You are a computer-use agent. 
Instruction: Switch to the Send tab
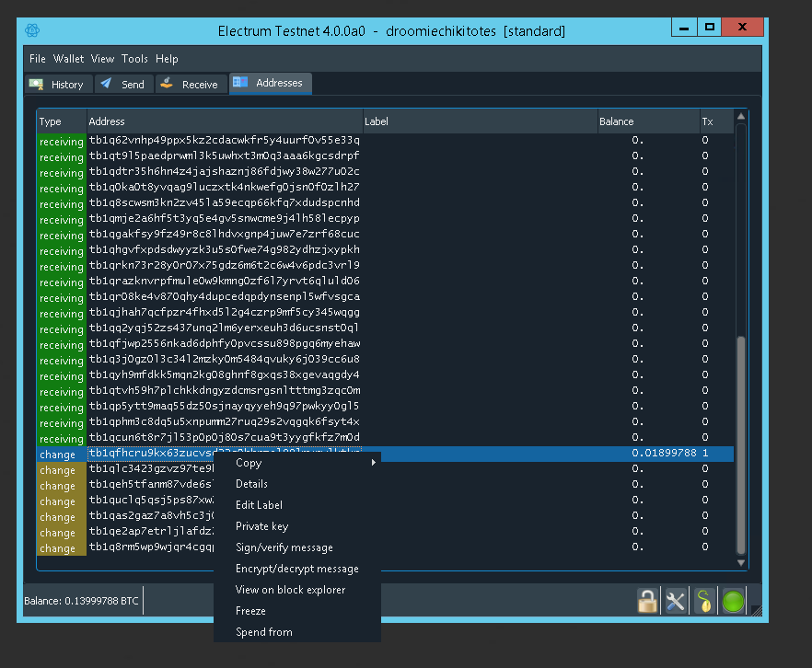[124, 85]
